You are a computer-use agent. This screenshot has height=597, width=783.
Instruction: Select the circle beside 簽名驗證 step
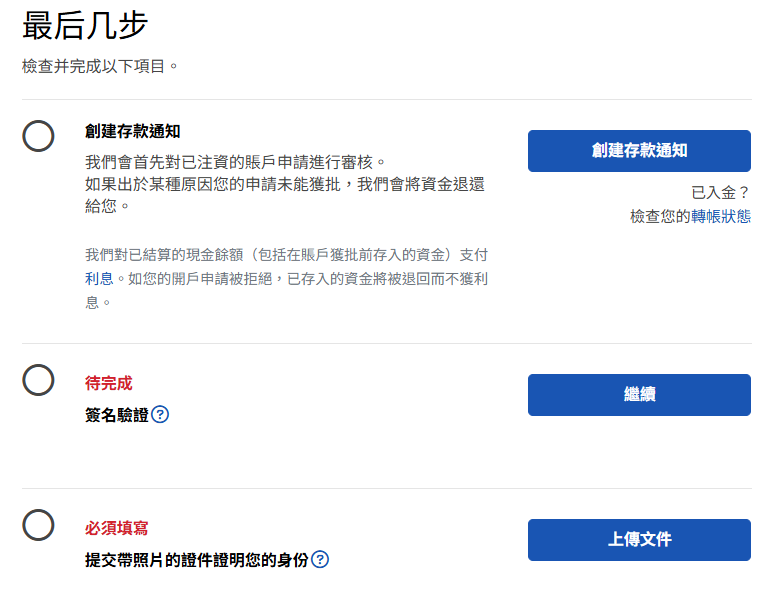pos(38,380)
